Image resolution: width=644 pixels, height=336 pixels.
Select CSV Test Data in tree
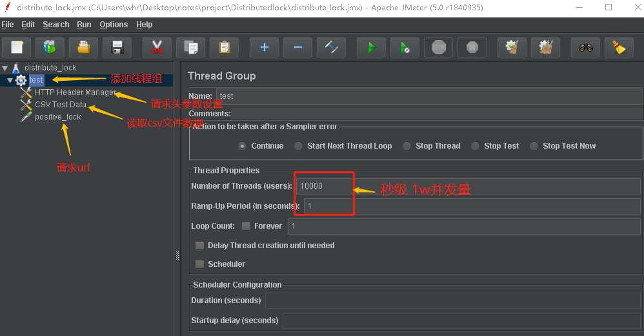pyautogui.click(x=61, y=105)
